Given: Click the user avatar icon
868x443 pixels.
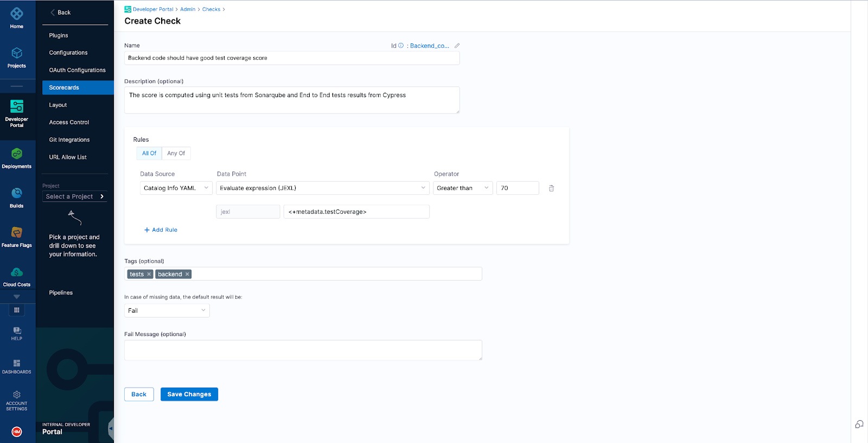Looking at the screenshot, I should click(x=17, y=432).
